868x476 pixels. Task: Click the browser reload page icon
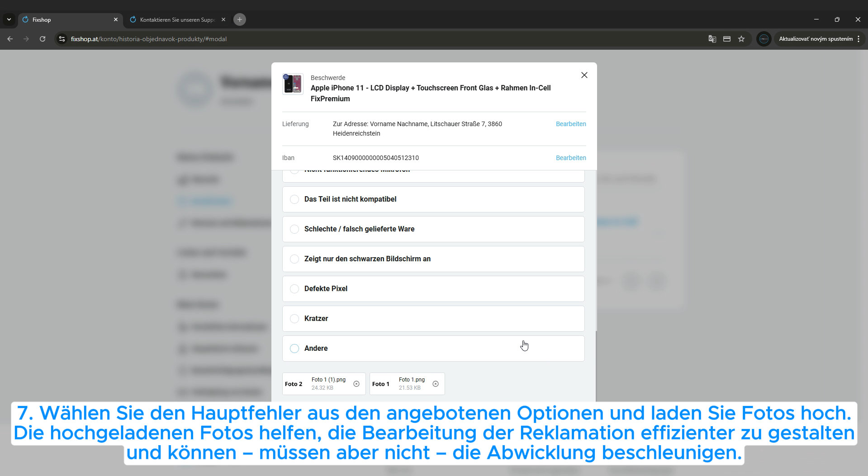coord(43,39)
